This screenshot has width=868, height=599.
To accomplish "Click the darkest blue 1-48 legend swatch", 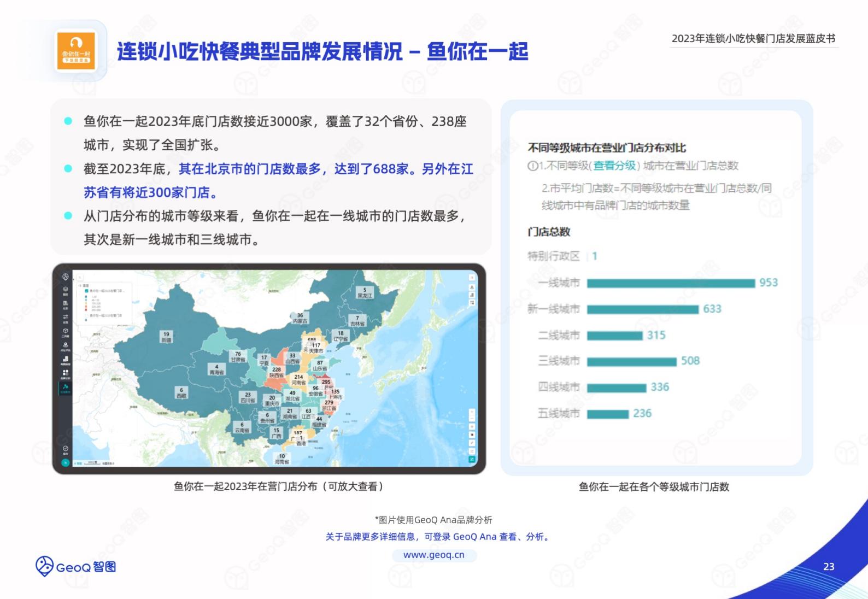I will 86,297.
